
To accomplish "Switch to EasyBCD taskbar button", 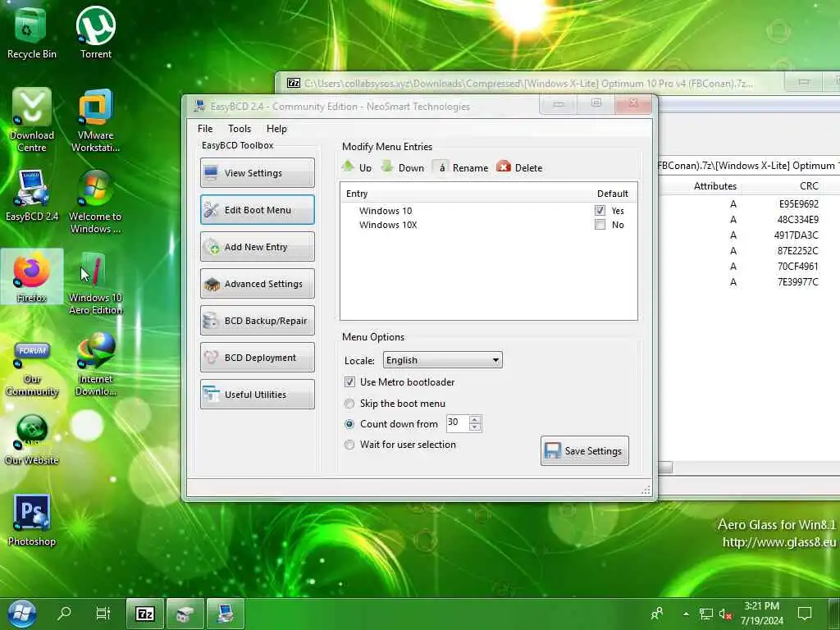I will 226,614.
